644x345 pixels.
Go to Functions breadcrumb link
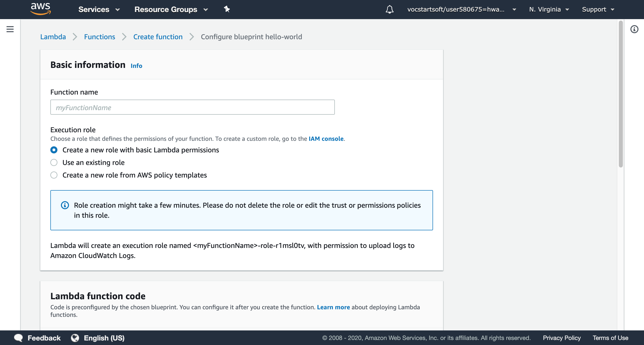[99, 37]
